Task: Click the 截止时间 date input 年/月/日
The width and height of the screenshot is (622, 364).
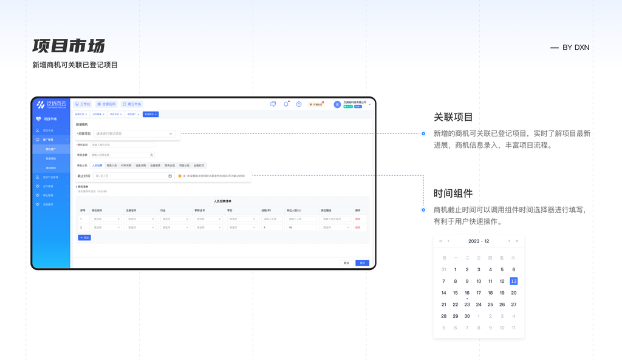Action: (x=133, y=176)
